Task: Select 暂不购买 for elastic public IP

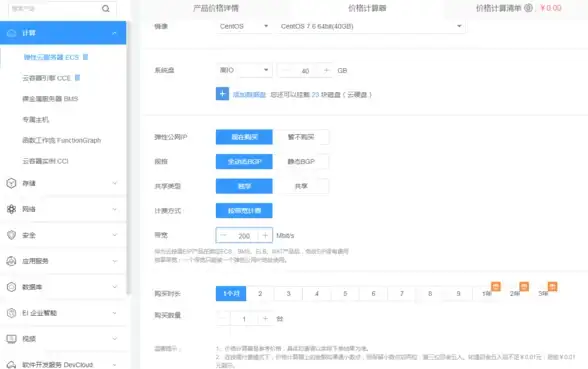Action: pos(301,137)
